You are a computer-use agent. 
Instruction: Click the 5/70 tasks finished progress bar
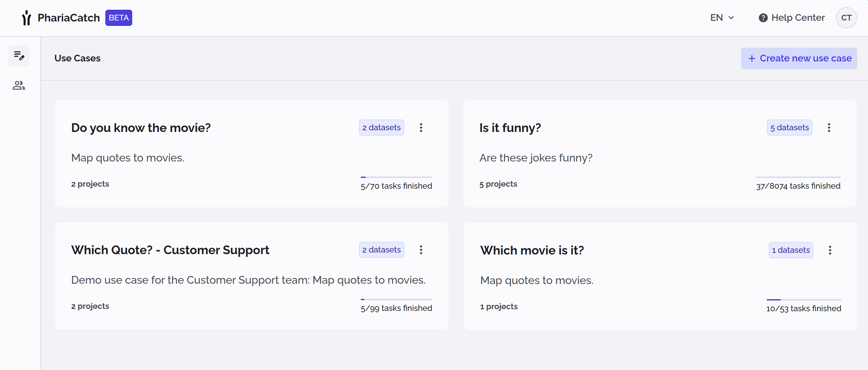click(x=396, y=177)
